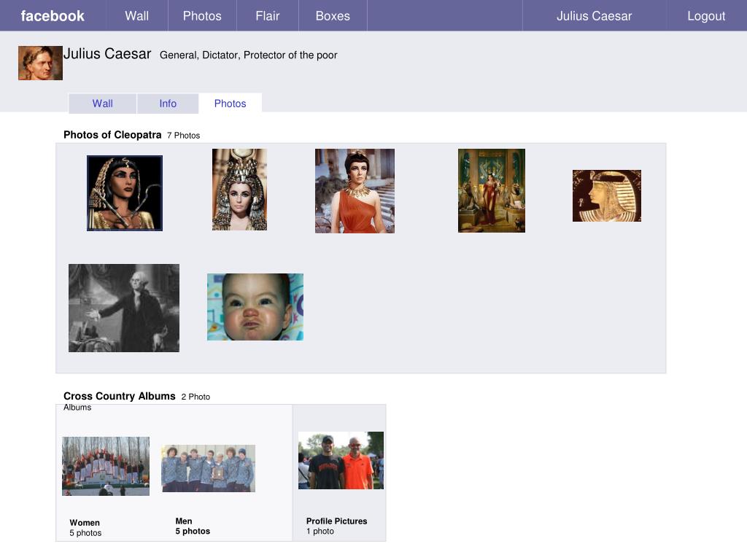Click the "5 photos" label under Men
747x560 pixels.
point(193,531)
